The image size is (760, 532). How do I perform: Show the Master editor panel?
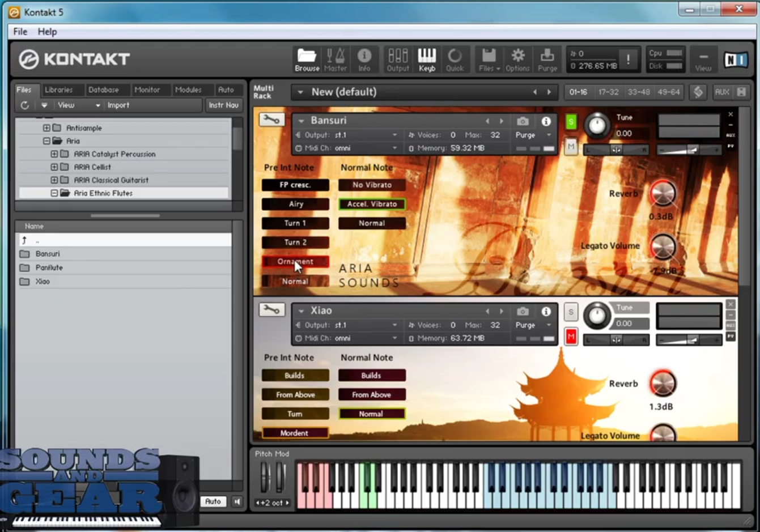tap(336, 59)
